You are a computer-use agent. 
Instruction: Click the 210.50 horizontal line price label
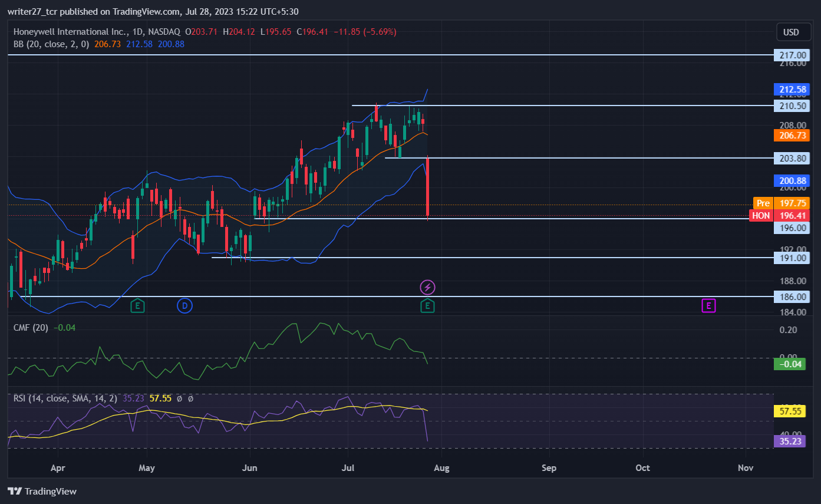coord(792,106)
